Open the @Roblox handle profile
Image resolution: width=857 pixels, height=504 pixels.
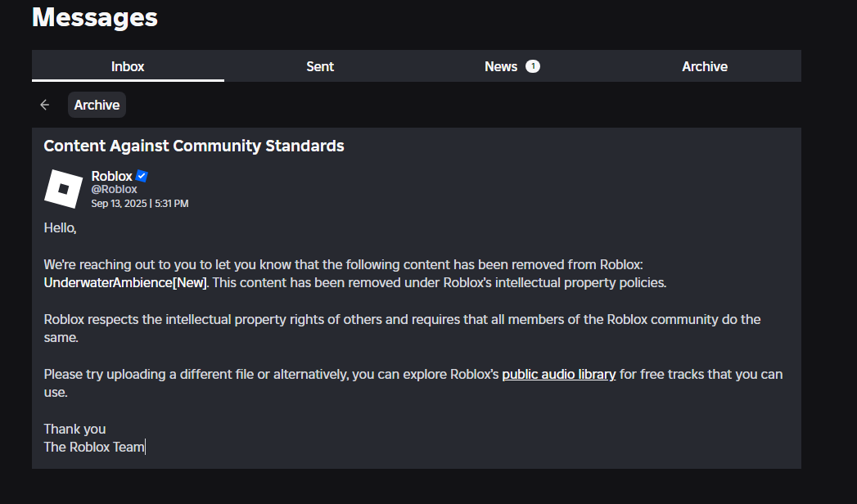tap(115, 189)
